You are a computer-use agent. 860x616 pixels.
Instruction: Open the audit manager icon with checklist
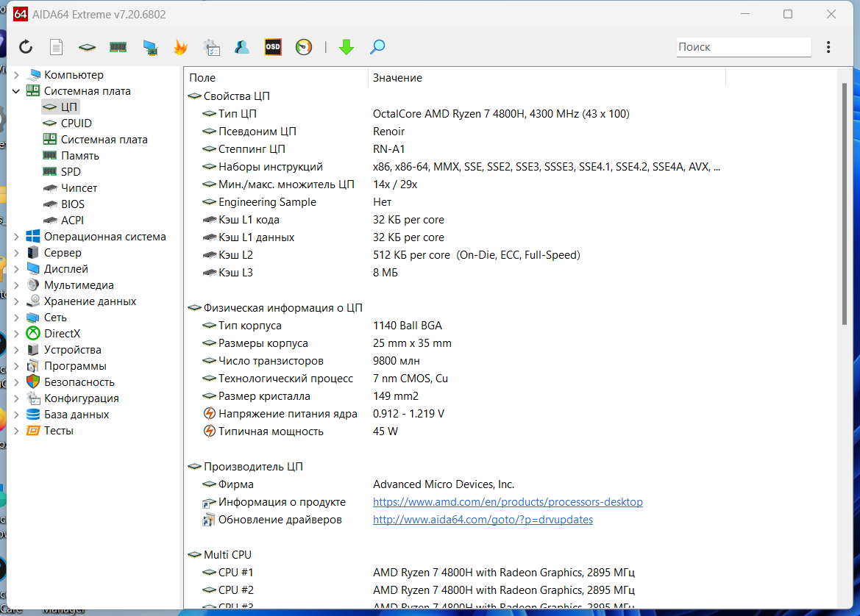(x=212, y=47)
